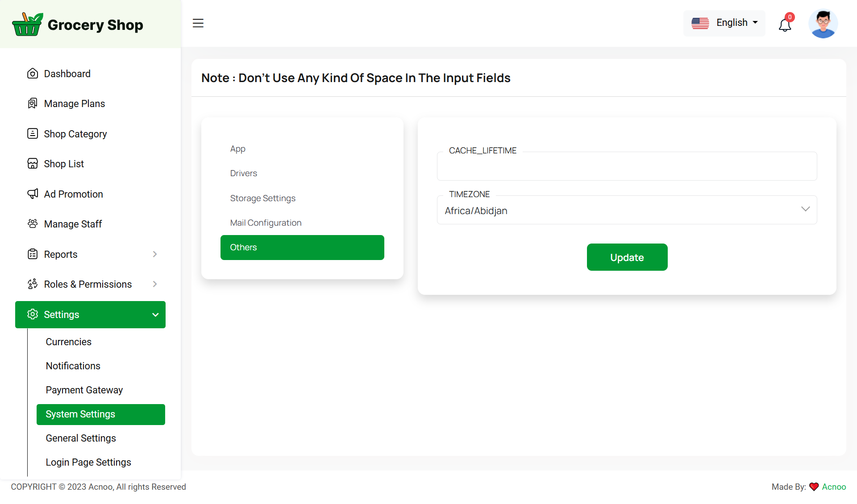
Task: Click the Ad Promotion megaphone icon
Action: pyautogui.click(x=33, y=194)
